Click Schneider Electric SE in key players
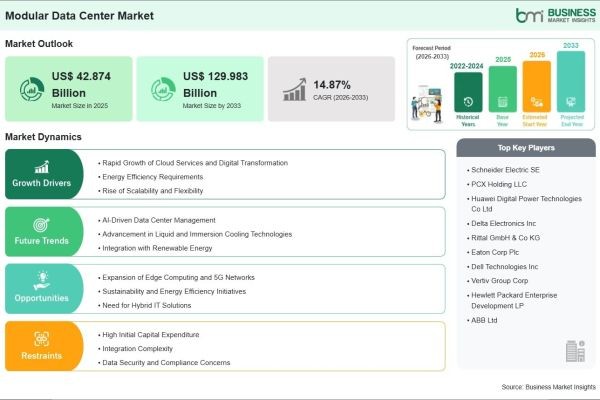 coord(503,170)
